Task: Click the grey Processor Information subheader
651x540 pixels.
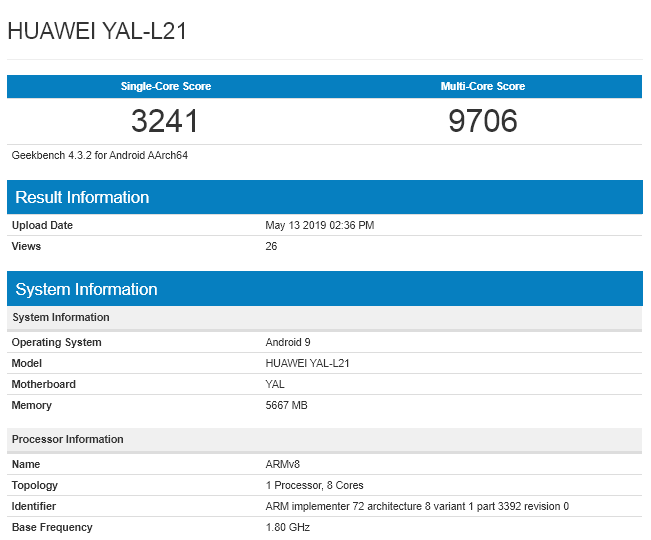Action: click(68, 440)
